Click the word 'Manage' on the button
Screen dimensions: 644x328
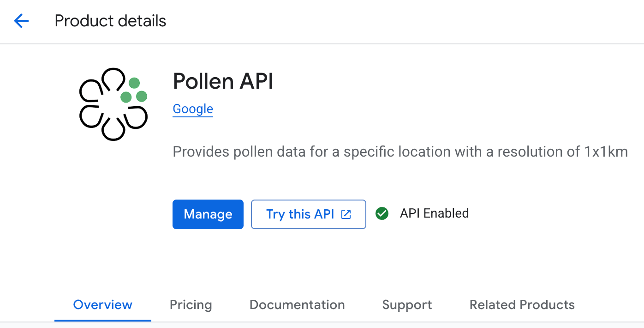pyautogui.click(x=208, y=214)
